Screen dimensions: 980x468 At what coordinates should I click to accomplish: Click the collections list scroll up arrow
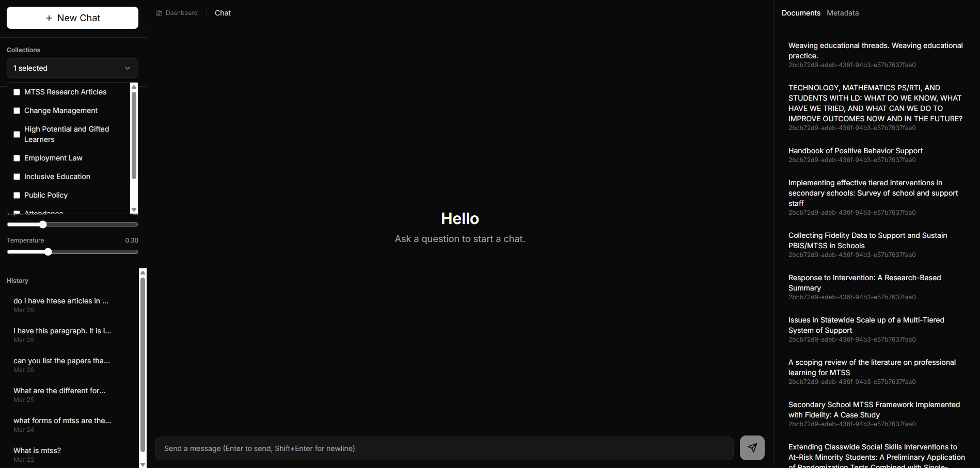134,87
